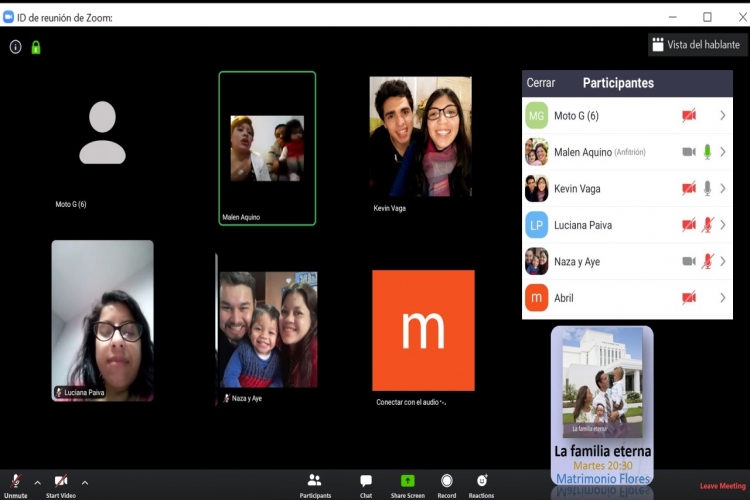Start recording with the Record icon
This screenshot has height=500, width=750.
click(x=447, y=486)
